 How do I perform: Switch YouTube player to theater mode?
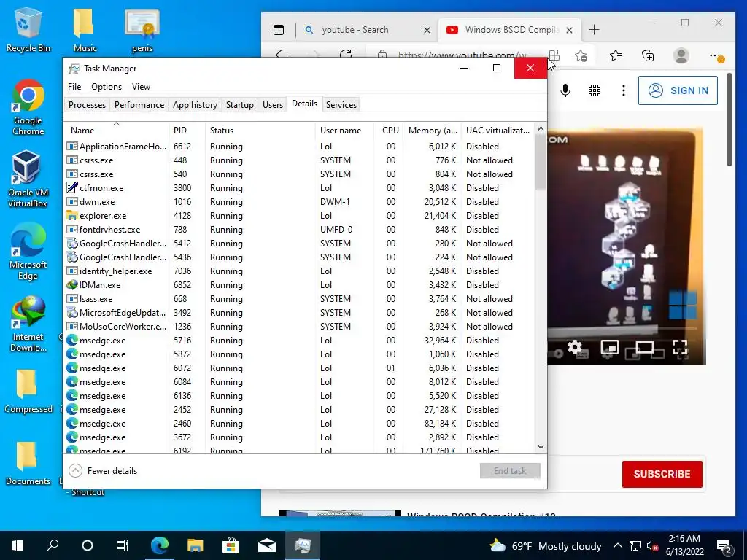tap(645, 347)
